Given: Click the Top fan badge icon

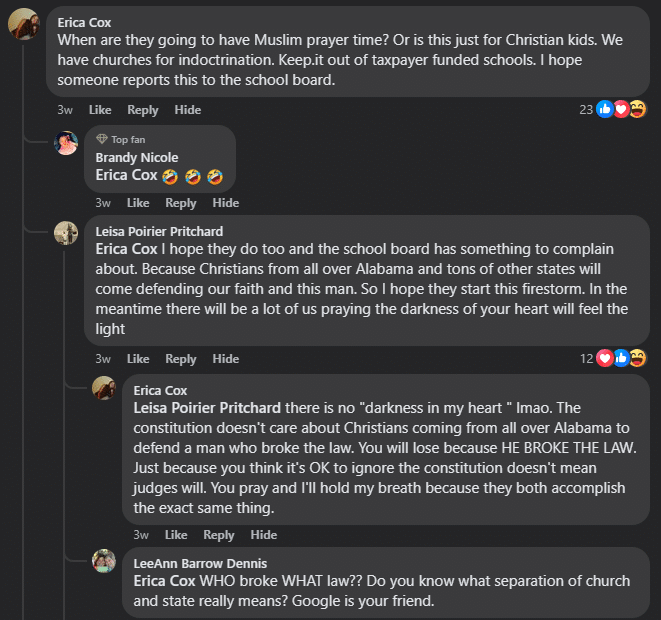Looking at the screenshot, I should pyautogui.click(x=102, y=139).
